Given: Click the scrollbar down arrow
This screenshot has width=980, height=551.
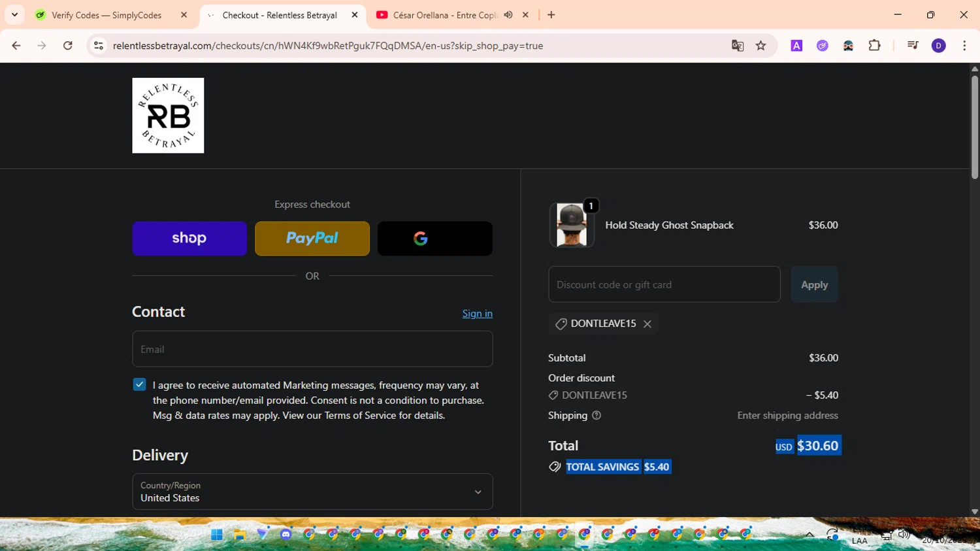Looking at the screenshot, I should (x=974, y=512).
